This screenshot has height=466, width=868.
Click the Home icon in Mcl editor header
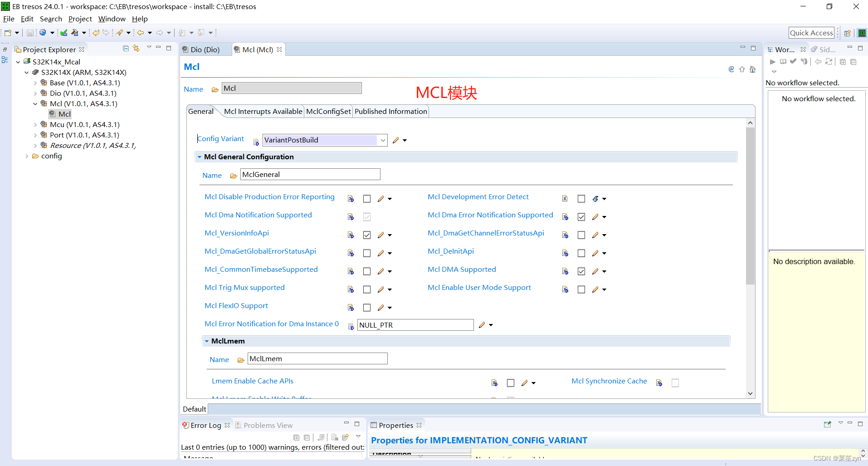pos(753,69)
